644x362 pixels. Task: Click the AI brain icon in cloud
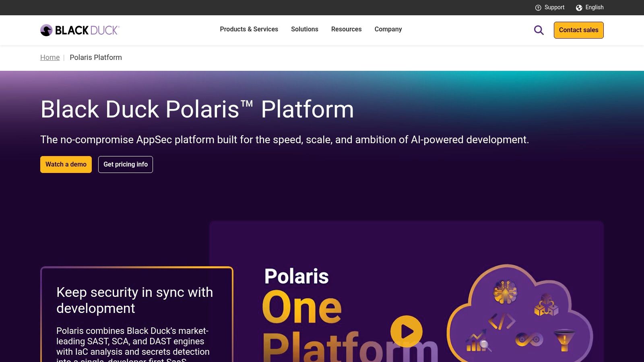click(505, 292)
